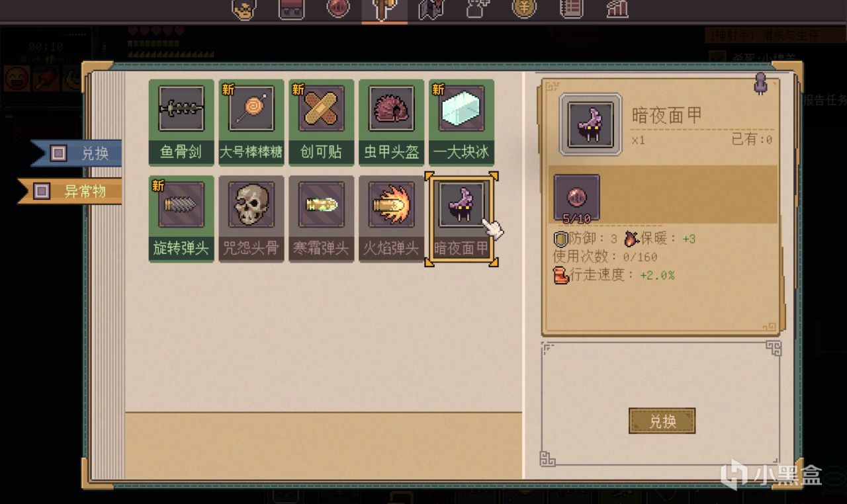
Task: Open the statistics chart tab in top bar
Action: pyautogui.click(x=617, y=9)
